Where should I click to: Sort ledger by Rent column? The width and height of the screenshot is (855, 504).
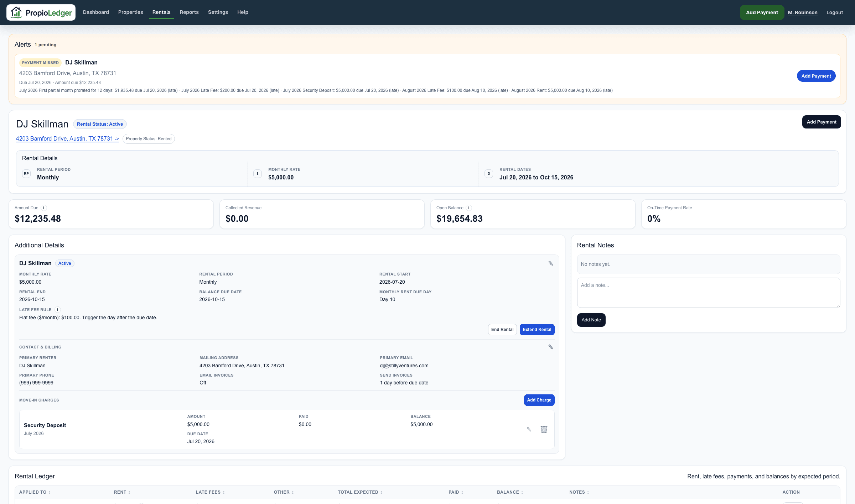[122, 492]
